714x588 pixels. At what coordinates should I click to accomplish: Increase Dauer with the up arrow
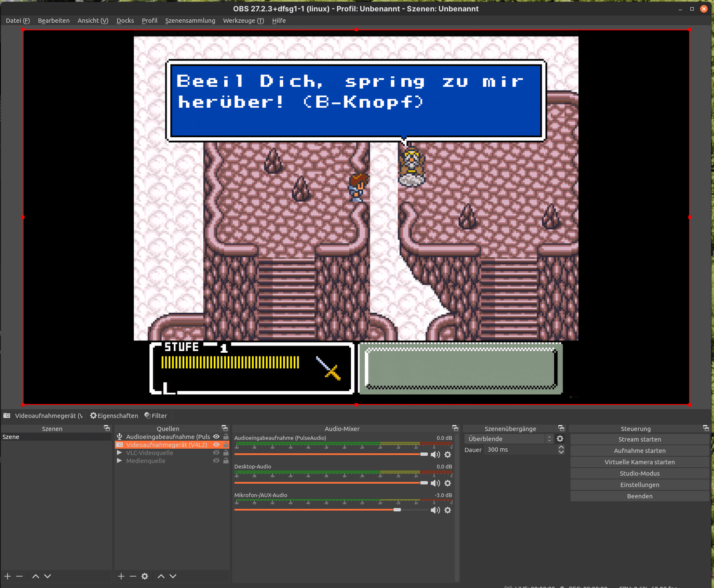click(x=561, y=447)
